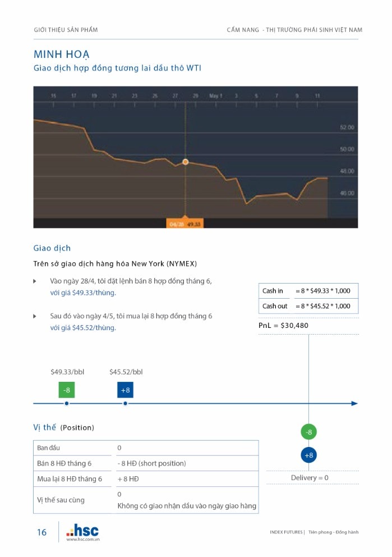Viewport: 392px width, 557px height.
Task: Select the 'Vị thế sau cùng' table row
Action: (146, 500)
